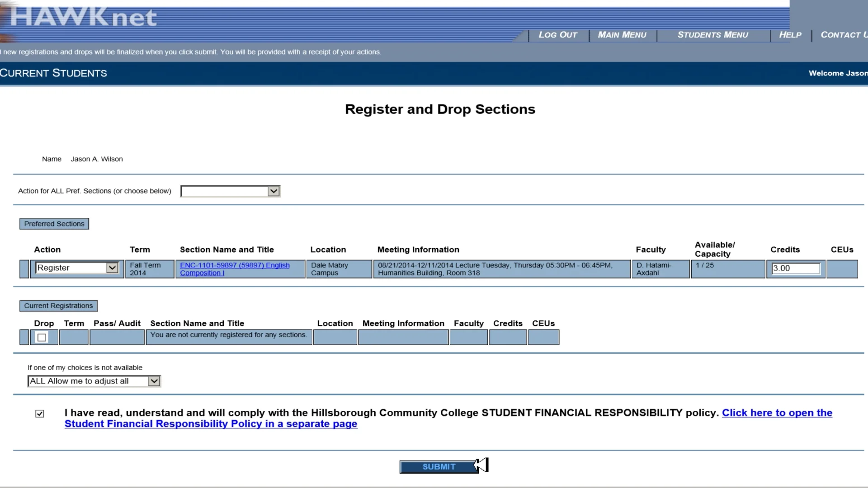Open Student Financial Responsibility Policy link

[x=211, y=424]
